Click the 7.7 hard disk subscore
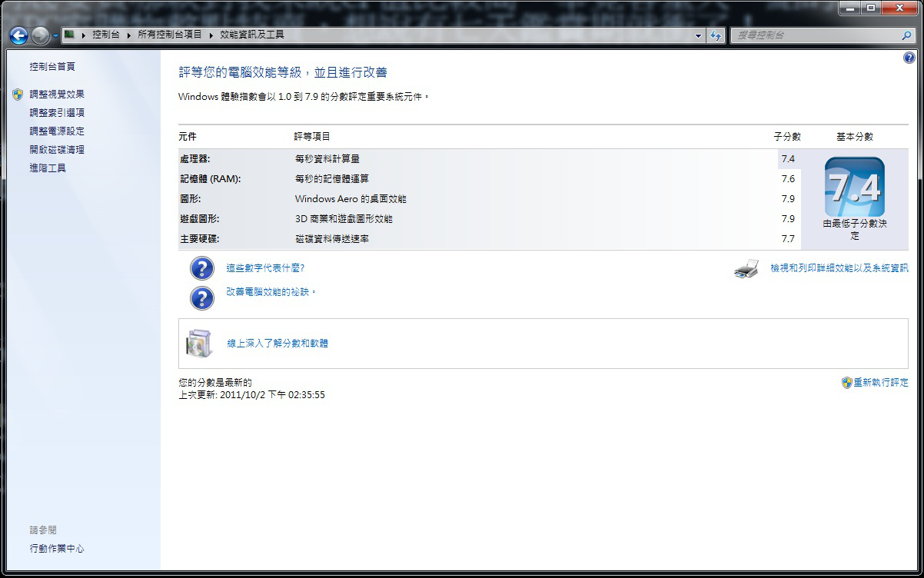This screenshot has width=924, height=578. click(788, 239)
